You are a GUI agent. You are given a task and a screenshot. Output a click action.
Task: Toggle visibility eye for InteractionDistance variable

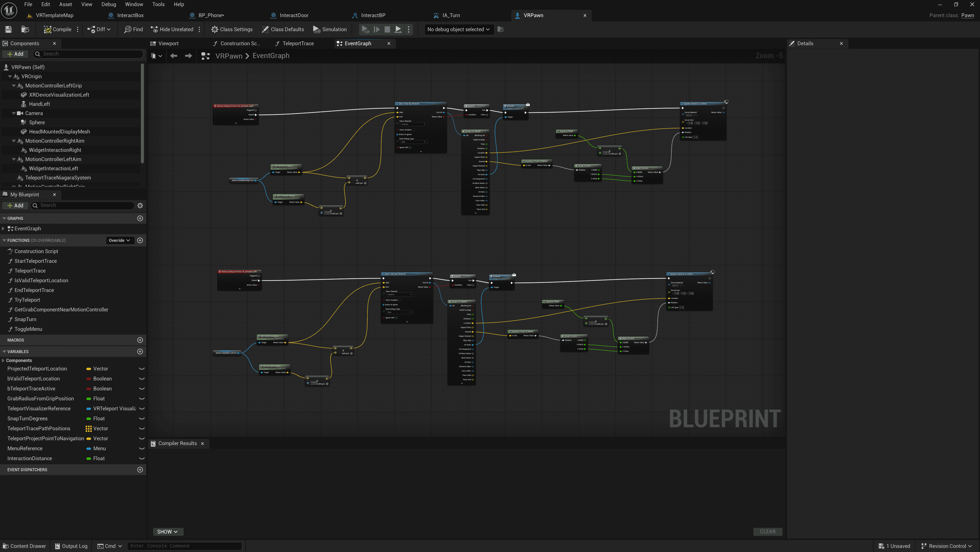142,458
